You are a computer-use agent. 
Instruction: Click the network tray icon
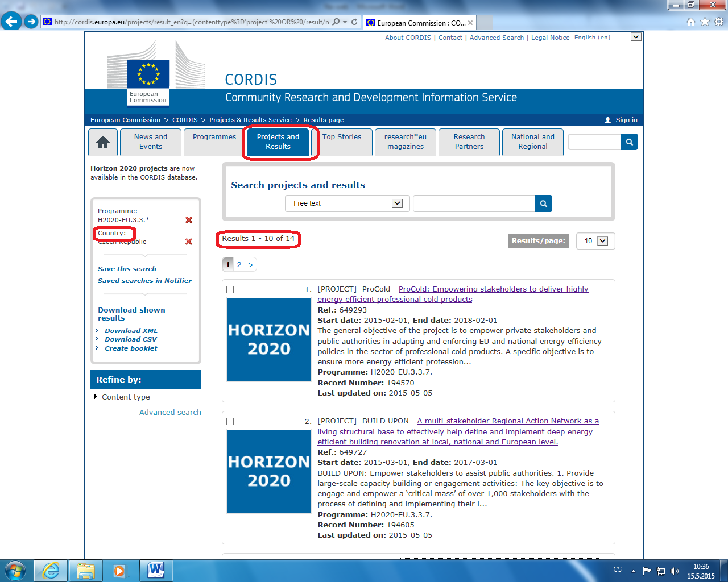click(x=660, y=571)
